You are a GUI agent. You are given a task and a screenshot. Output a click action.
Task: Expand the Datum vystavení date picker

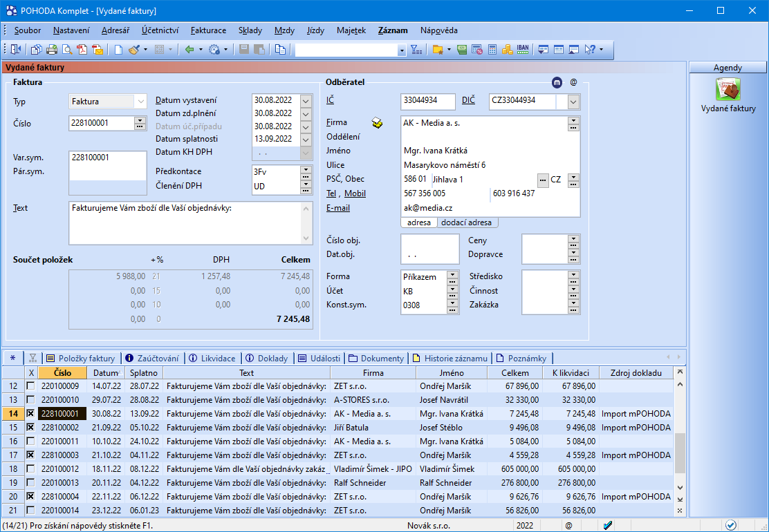[306, 100]
